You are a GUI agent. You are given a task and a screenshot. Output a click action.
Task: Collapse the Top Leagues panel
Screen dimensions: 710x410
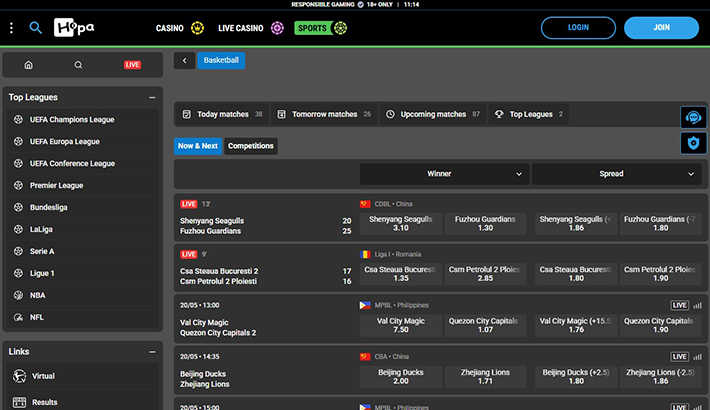152,97
